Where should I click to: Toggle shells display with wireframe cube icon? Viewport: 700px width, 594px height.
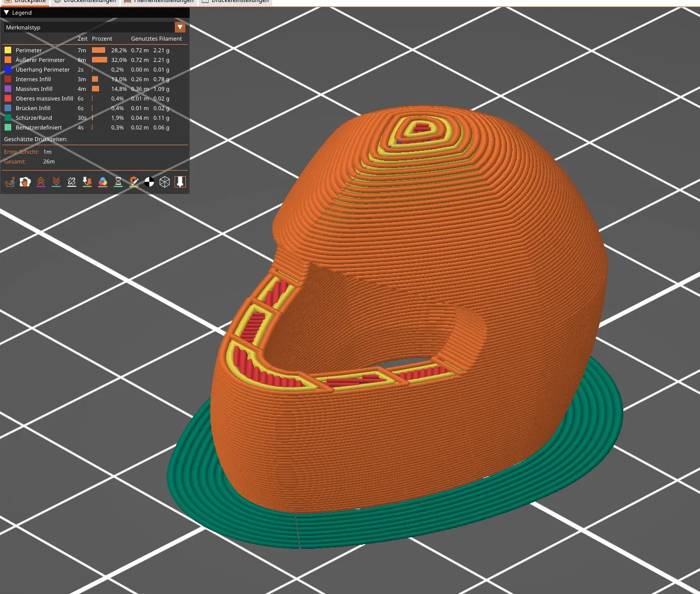[x=165, y=182]
